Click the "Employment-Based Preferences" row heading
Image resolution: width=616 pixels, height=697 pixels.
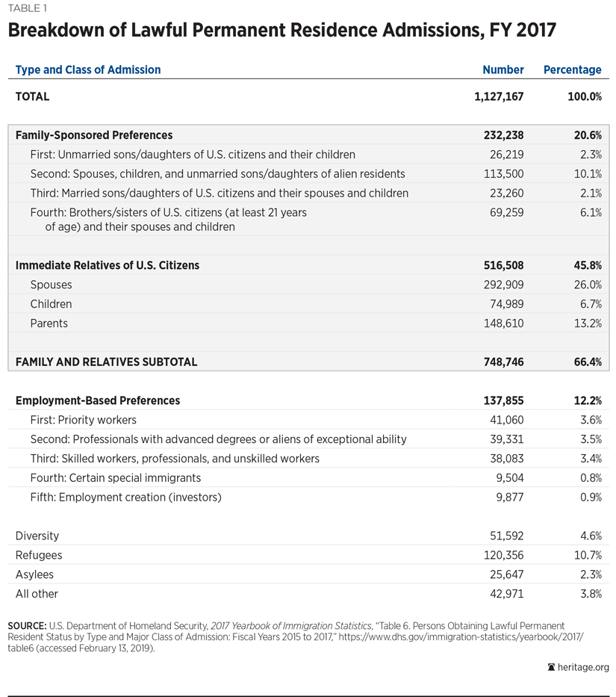pos(98,400)
